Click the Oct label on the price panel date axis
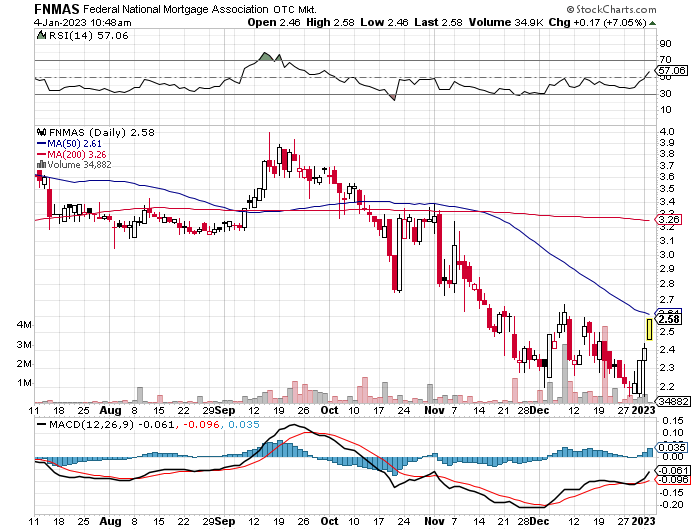Viewport: 700px width, 530px height. coord(329,410)
